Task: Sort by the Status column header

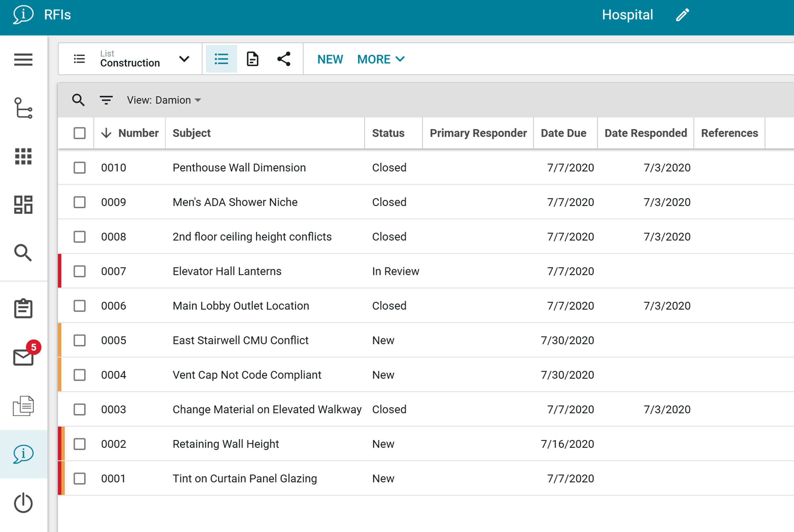Action: (388, 133)
